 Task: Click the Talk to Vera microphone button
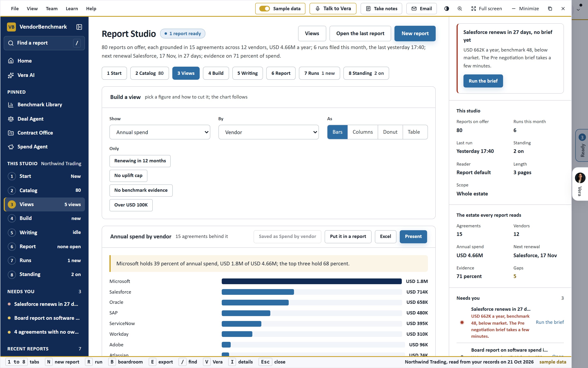(333, 9)
